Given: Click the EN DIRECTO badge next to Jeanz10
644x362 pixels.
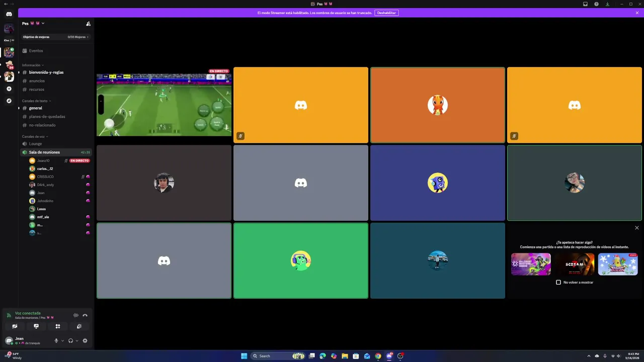Looking at the screenshot, I should (x=79, y=161).
